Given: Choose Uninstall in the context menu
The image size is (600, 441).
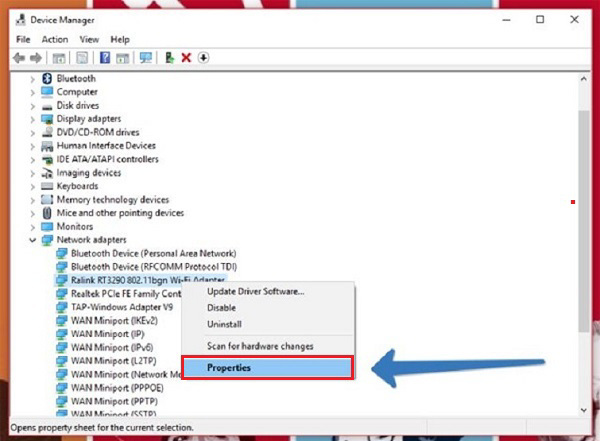Looking at the screenshot, I should coord(224,323).
